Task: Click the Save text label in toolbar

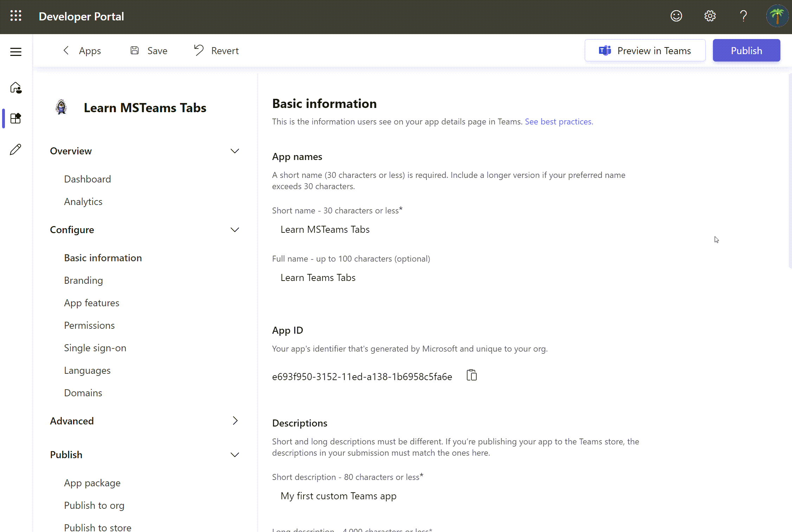Action: (157, 51)
